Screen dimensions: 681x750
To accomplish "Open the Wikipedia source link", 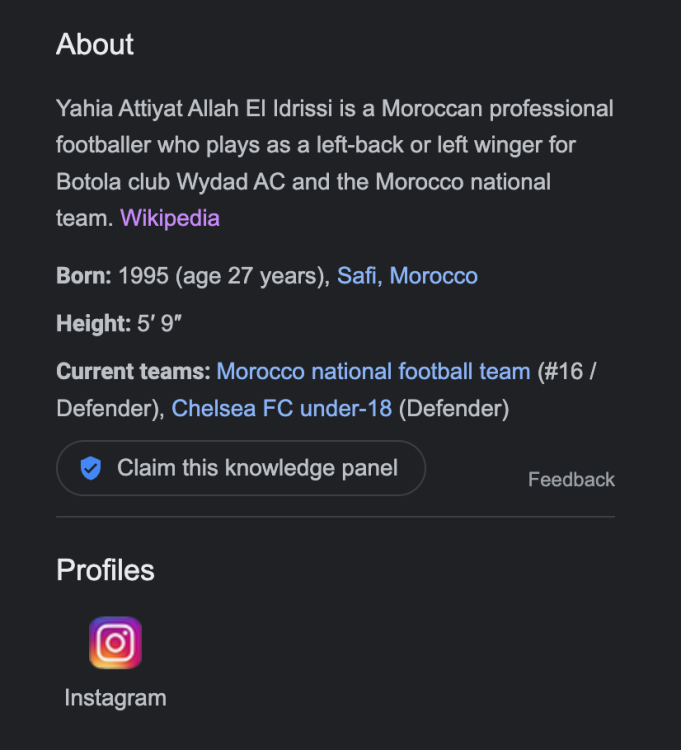I will coord(169,218).
